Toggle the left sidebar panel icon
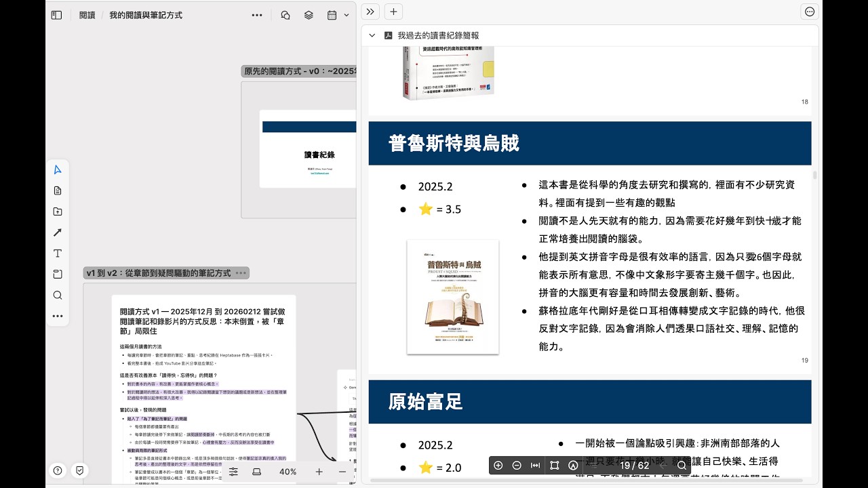 (57, 15)
